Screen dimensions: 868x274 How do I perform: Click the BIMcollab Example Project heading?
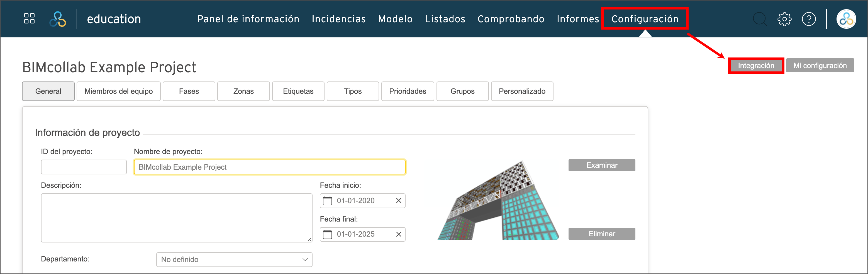[x=109, y=67]
